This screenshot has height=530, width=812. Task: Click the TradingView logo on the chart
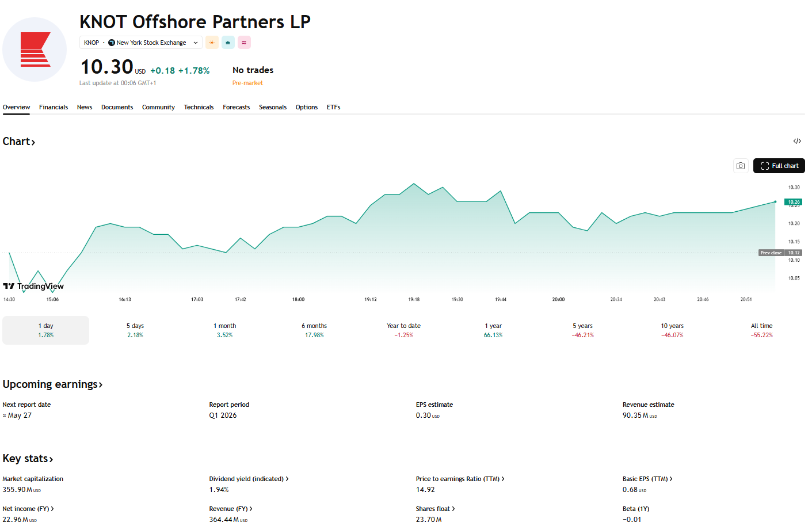tap(33, 286)
